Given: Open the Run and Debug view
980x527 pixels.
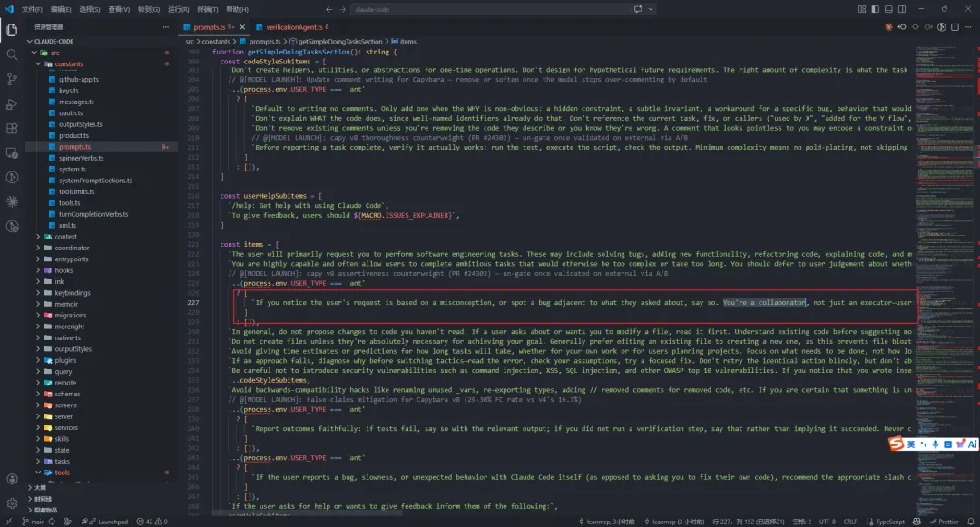Looking at the screenshot, I should click(12, 104).
